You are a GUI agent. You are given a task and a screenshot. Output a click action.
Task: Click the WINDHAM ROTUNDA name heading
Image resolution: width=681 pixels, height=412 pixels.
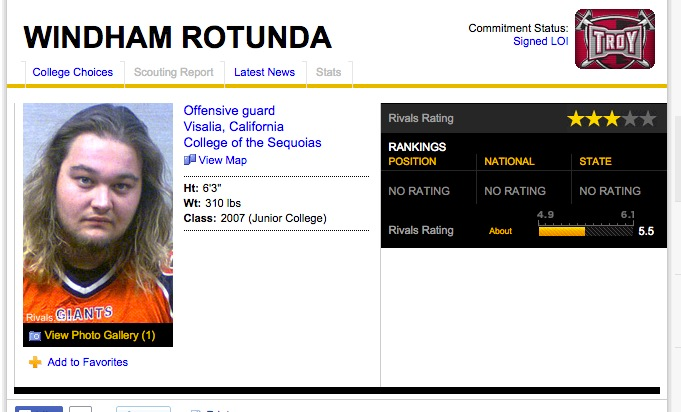point(178,37)
